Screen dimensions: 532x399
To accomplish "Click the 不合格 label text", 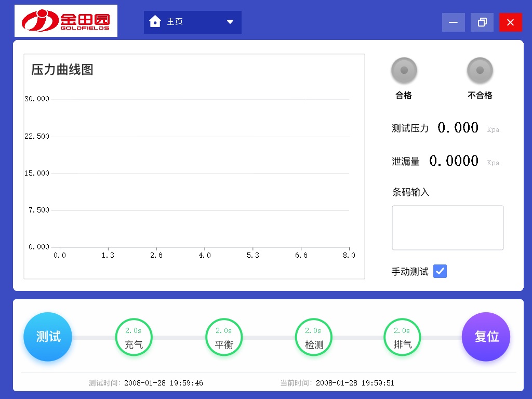I will click(480, 96).
